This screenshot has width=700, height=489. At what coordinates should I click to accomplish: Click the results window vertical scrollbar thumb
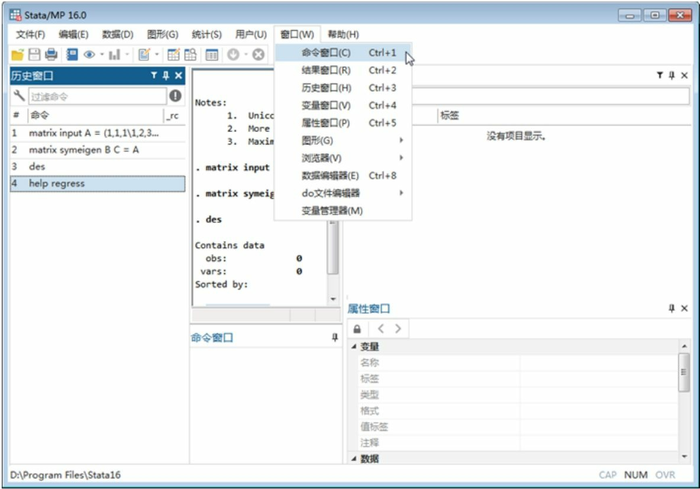coord(333,248)
